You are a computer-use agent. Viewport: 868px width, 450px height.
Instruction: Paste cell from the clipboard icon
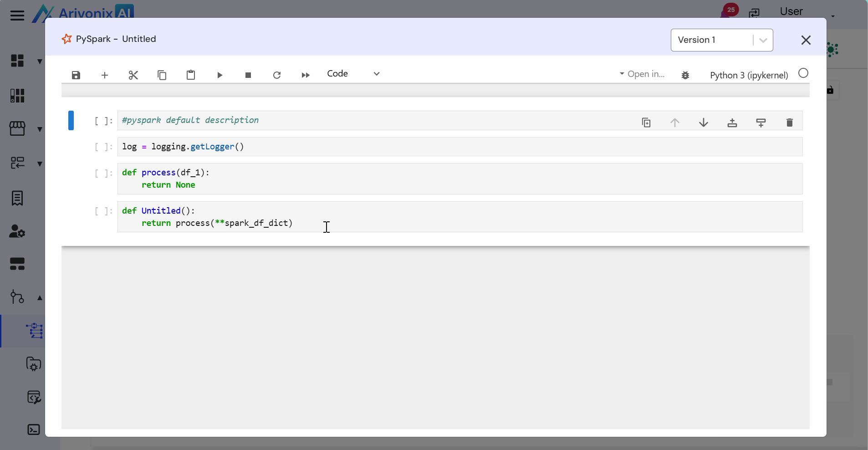click(x=191, y=75)
